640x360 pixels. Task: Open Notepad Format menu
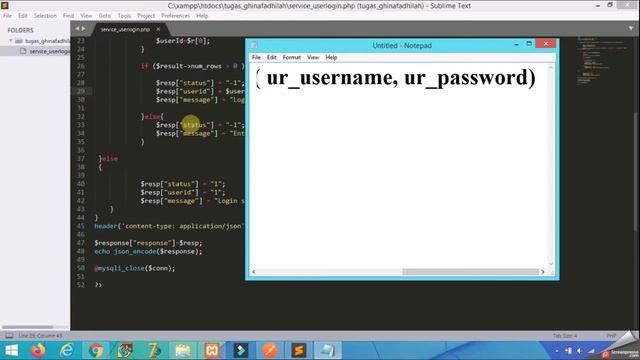coord(292,58)
